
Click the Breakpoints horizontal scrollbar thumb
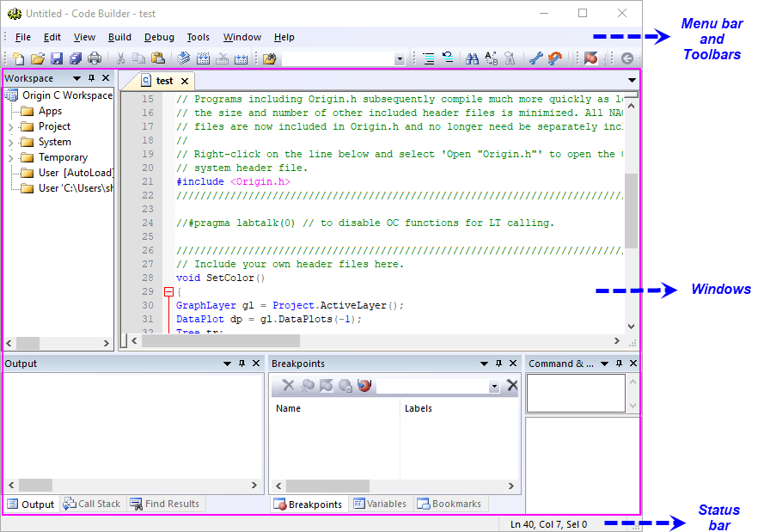coord(328,486)
